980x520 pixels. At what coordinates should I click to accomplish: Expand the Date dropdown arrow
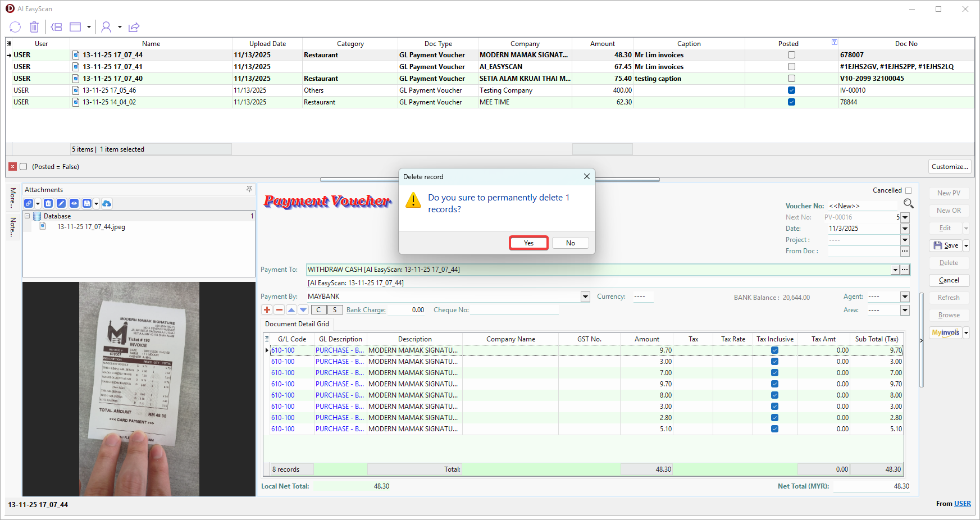point(905,229)
